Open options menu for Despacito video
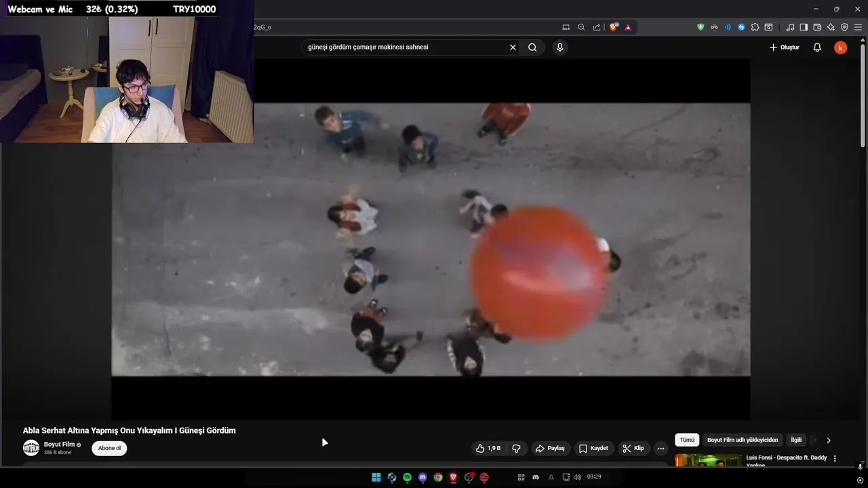 [x=835, y=459]
